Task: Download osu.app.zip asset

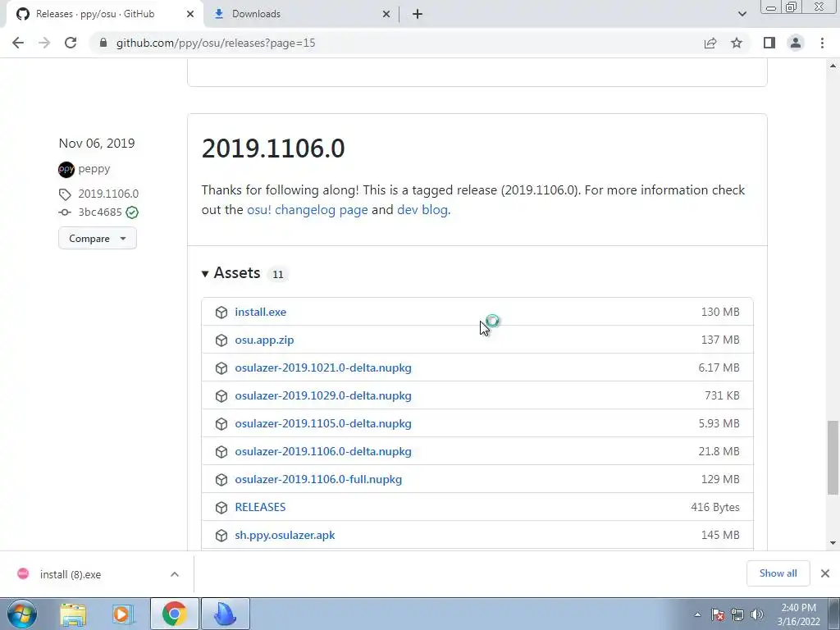Action: (x=264, y=340)
